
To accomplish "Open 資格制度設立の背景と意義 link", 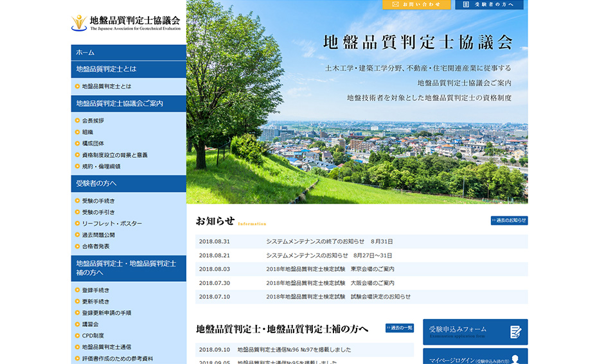I will 115,155.
